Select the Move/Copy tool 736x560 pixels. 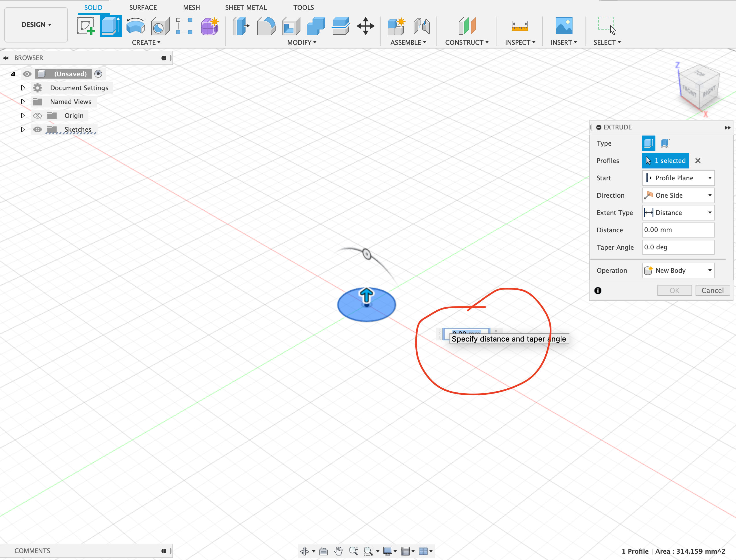[365, 26]
